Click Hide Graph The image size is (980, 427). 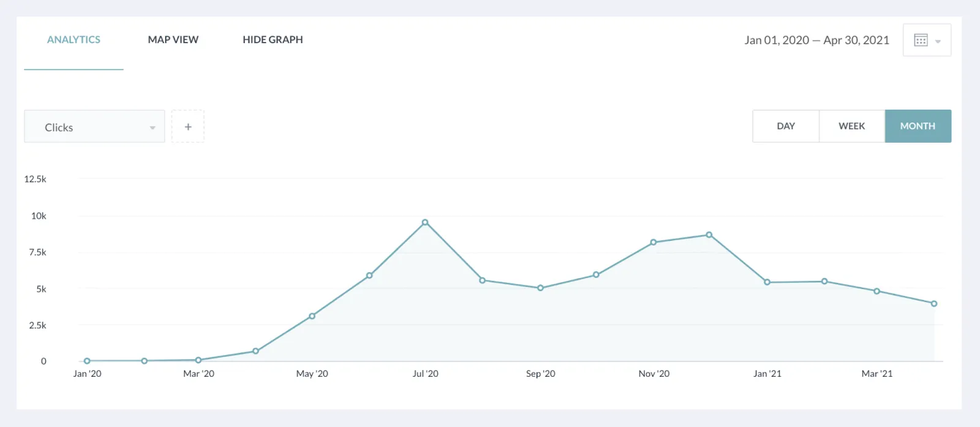(x=273, y=40)
